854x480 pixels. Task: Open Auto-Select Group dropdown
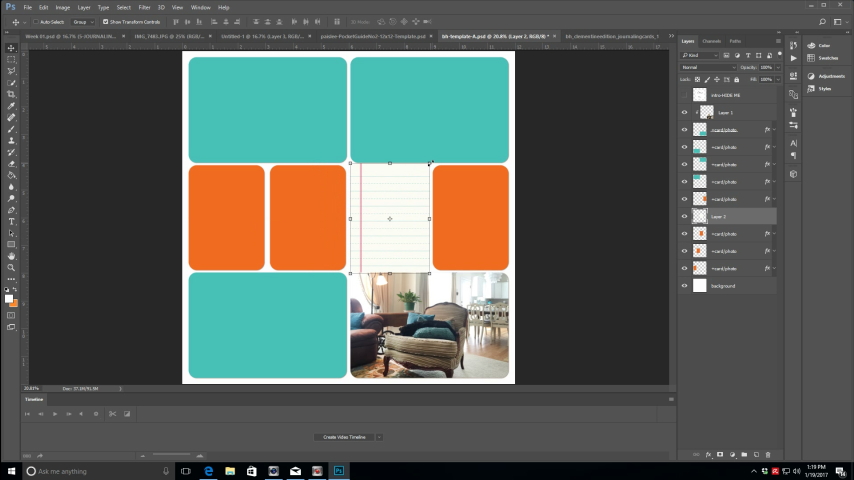tap(83, 22)
